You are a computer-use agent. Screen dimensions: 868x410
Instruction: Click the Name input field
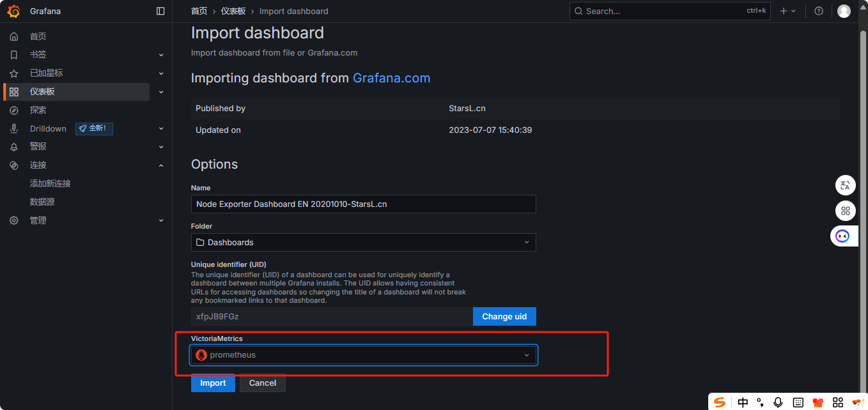(363, 204)
